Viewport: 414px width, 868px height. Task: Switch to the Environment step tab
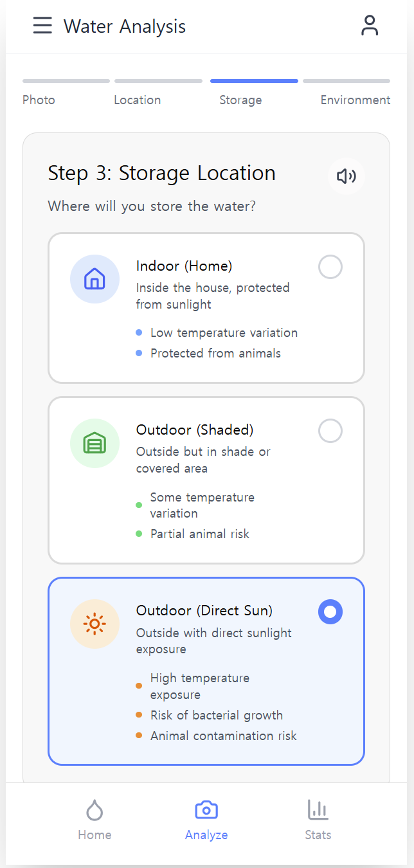tap(355, 100)
